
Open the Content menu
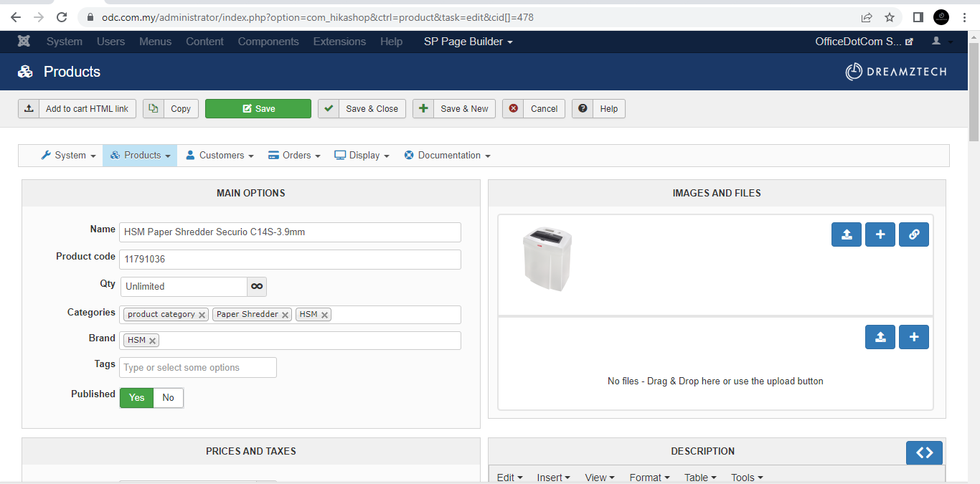pos(204,42)
